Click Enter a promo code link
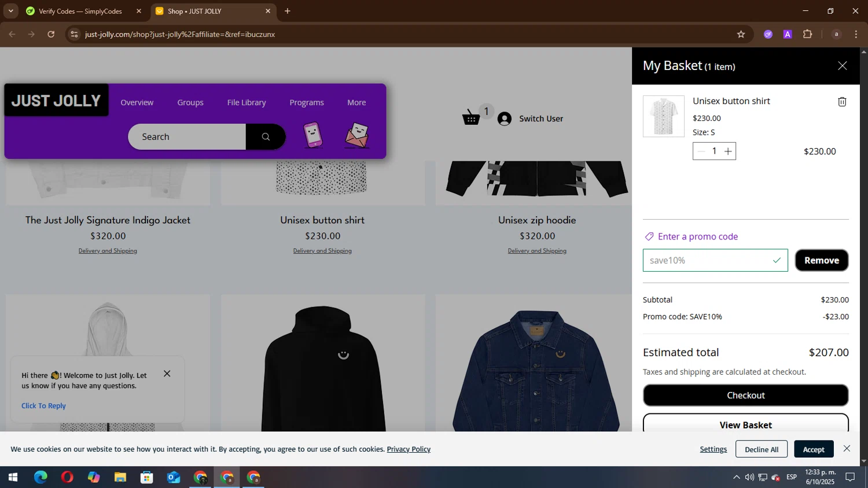 (x=692, y=236)
